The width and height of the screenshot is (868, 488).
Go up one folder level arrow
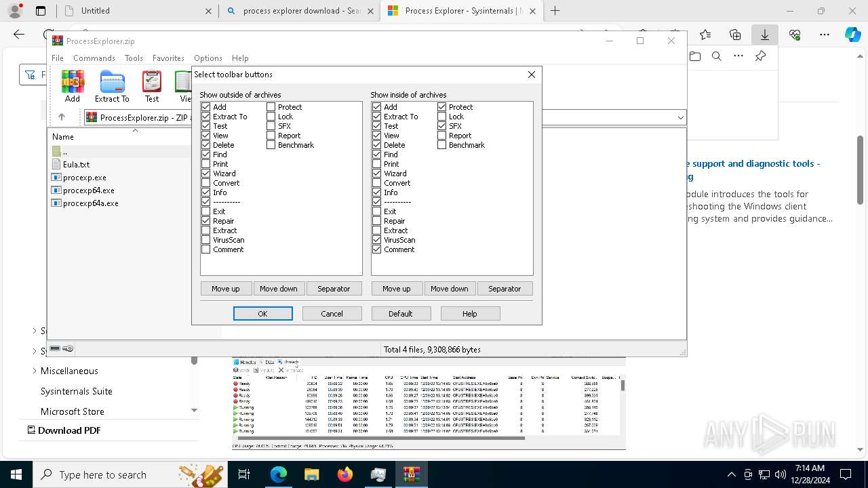[62, 117]
